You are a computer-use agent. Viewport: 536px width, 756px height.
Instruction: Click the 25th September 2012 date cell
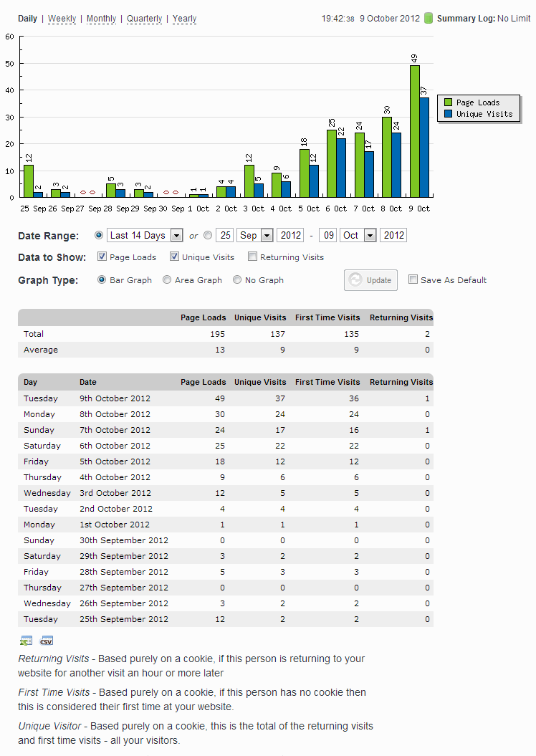click(x=124, y=619)
